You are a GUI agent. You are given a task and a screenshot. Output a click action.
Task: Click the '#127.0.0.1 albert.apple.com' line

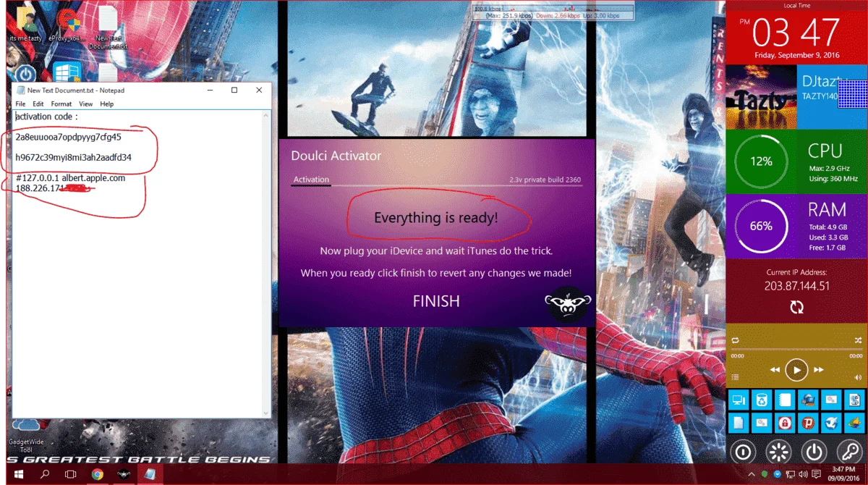tap(70, 178)
